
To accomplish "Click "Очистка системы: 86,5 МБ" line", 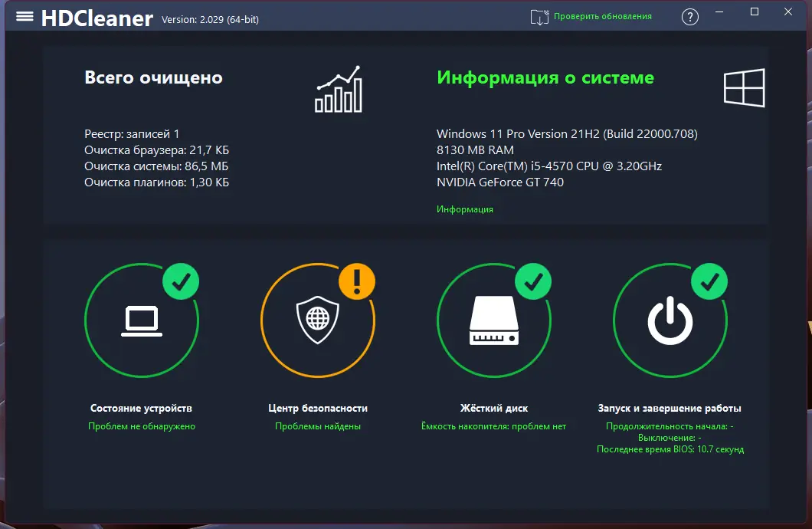I will click(156, 166).
